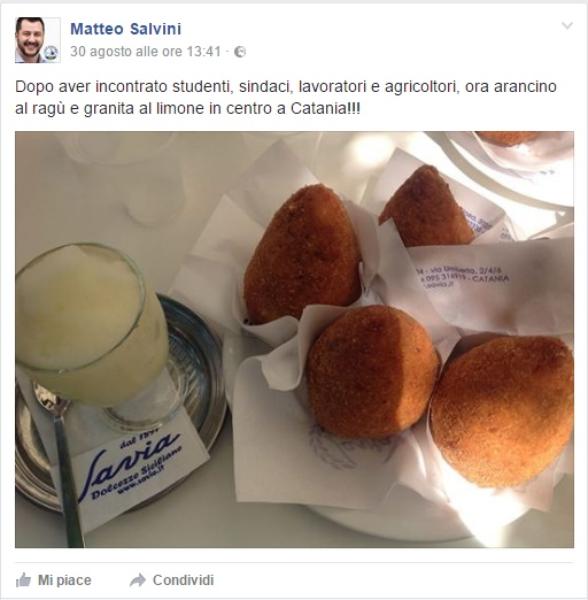Click the round arancino next to the granita saucer
The width and height of the screenshot is (588, 600).
pos(373,372)
